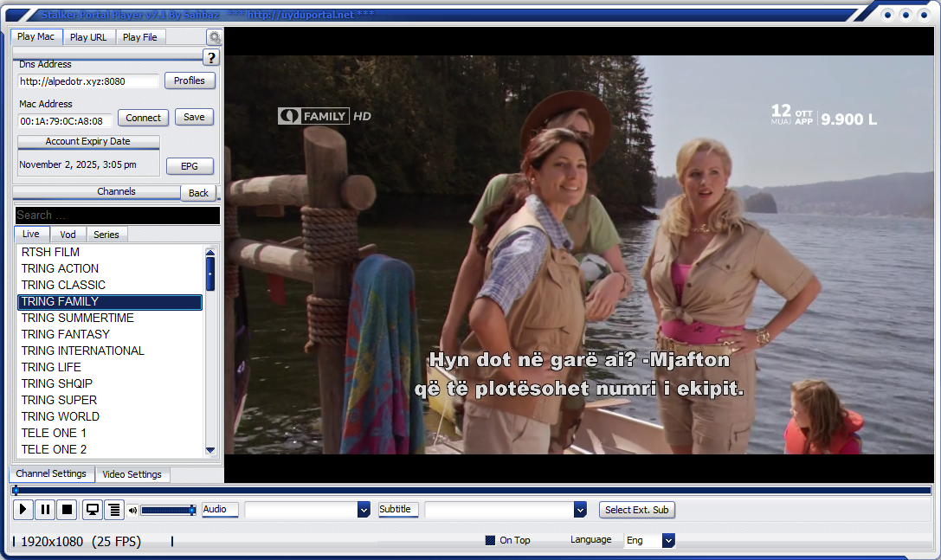Switch to the Play File tab
The image size is (941, 560).
tap(140, 37)
